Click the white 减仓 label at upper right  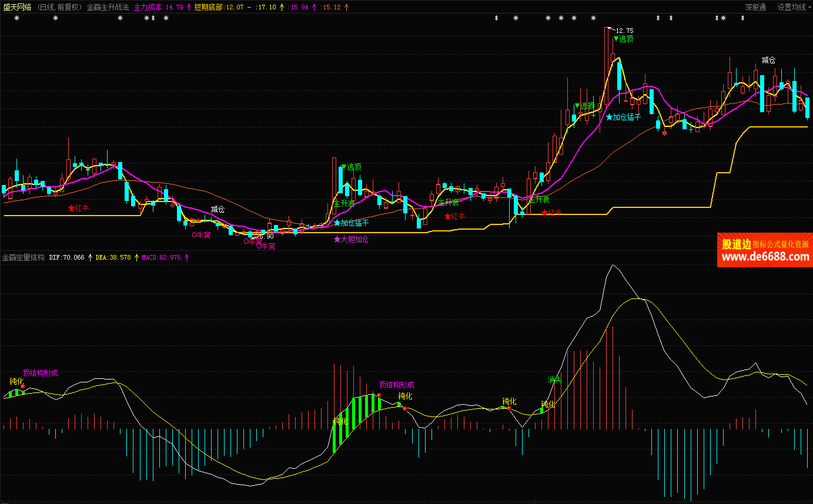(768, 60)
